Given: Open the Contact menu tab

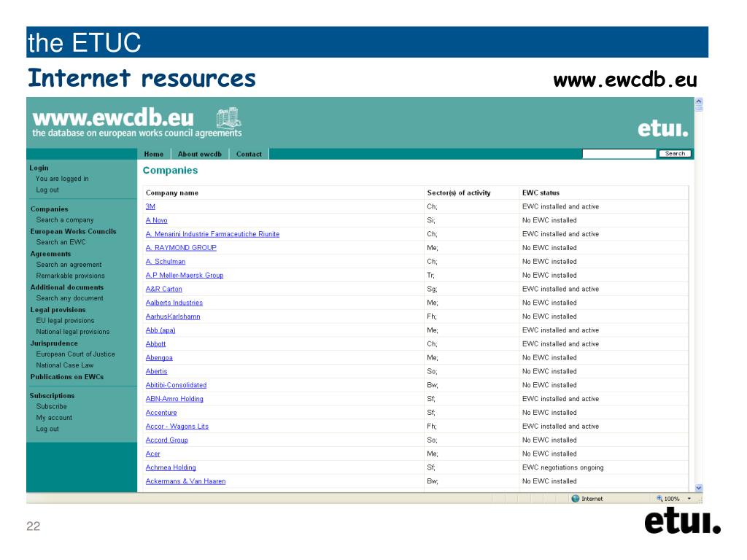Looking at the screenshot, I should click(x=249, y=154).
